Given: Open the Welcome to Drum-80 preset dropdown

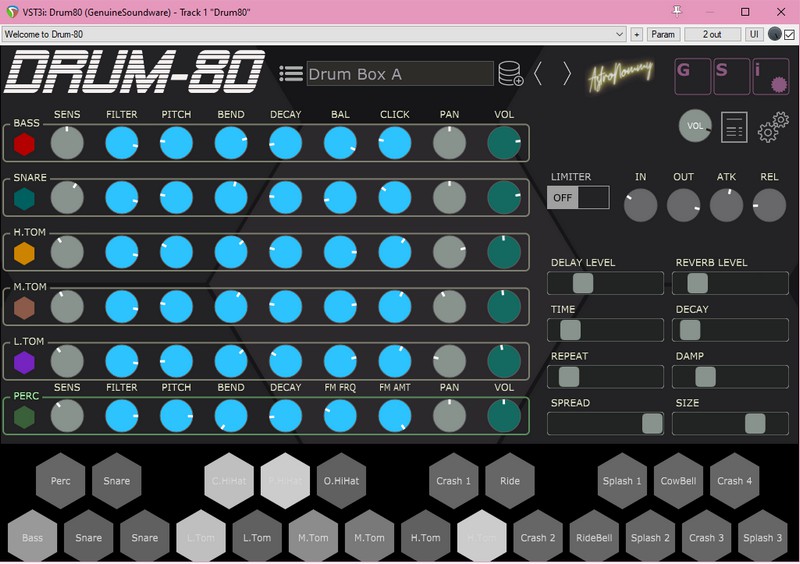Looking at the screenshot, I should click(314, 34).
